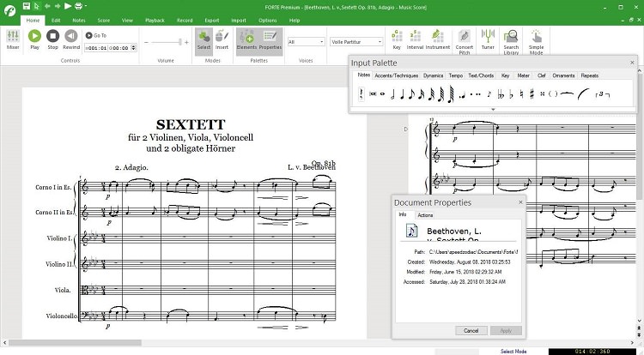This screenshot has height=355, width=644.
Task: Open the Mixer
Action: 13,39
